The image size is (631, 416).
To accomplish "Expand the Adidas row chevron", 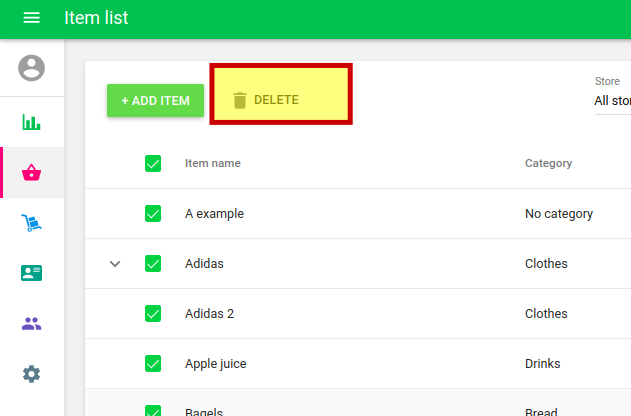I will click(115, 264).
